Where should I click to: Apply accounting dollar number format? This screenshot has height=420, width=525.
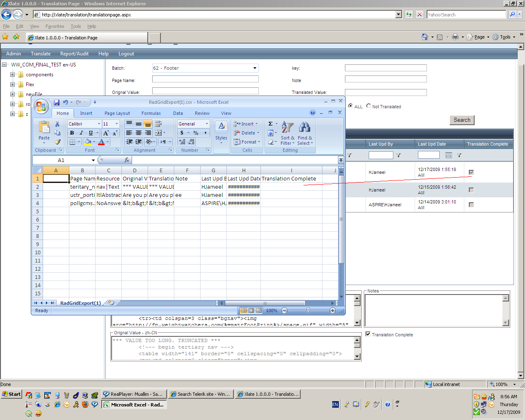tap(182, 133)
